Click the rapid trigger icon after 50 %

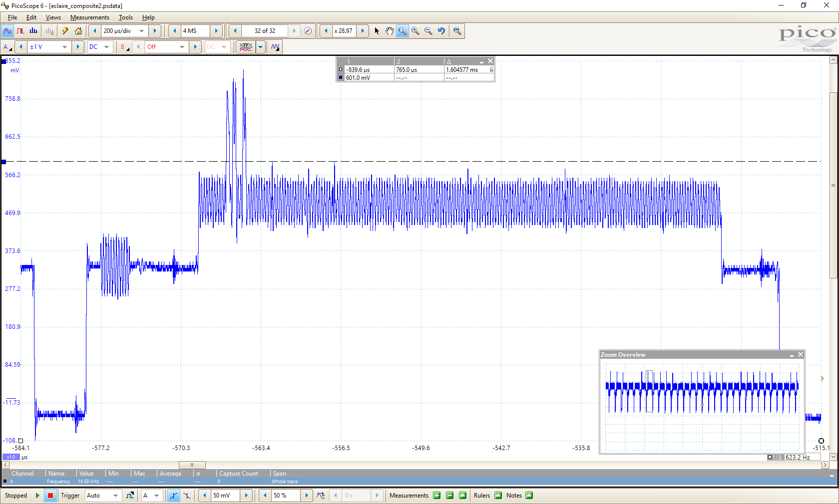click(321, 496)
